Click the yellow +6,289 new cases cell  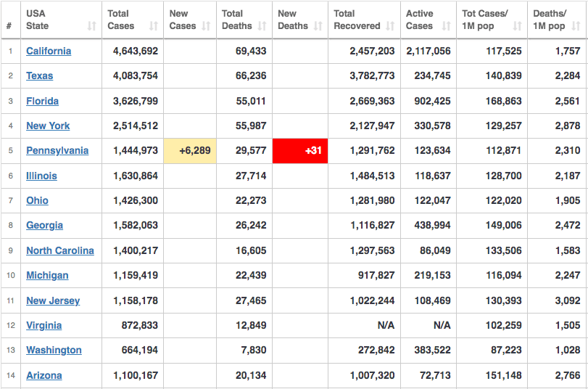click(x=190, y=151)
